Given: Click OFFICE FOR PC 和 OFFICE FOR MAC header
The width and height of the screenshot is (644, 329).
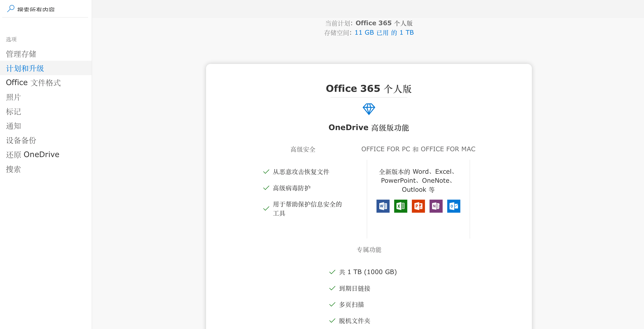Looking at the screenshot, I should [418, 149].
